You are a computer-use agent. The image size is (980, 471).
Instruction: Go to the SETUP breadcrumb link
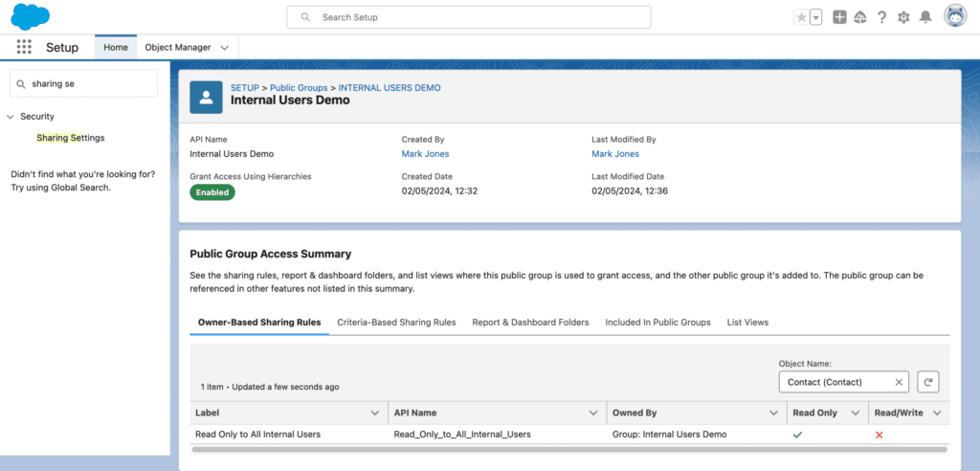pos(244,87)
